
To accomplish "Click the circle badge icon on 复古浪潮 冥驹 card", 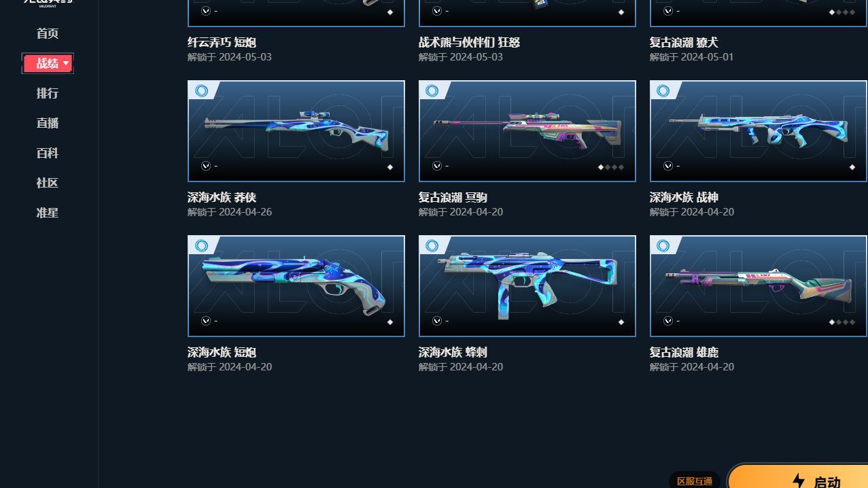I will click(432, 90).
